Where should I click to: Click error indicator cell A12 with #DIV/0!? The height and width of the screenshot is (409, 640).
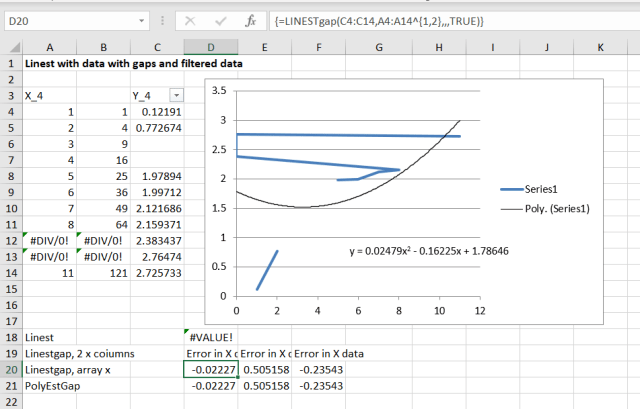pyautogui.click(x=50, y=241)
